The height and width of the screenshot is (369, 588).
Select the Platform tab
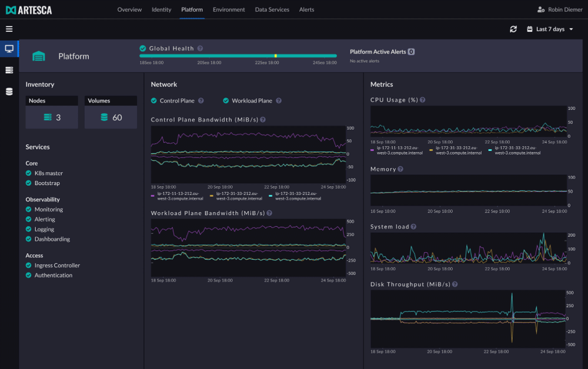tap(192, 10)
